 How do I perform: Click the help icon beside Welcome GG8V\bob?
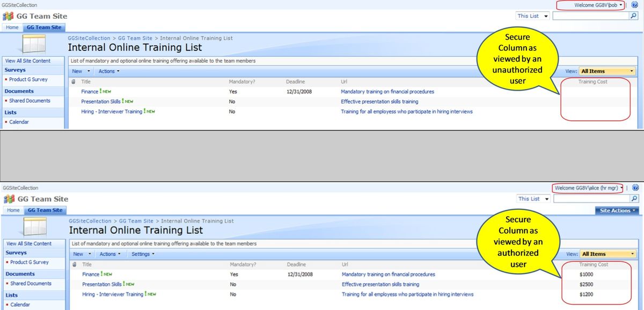pyautogui.click(x=635, y=5)
